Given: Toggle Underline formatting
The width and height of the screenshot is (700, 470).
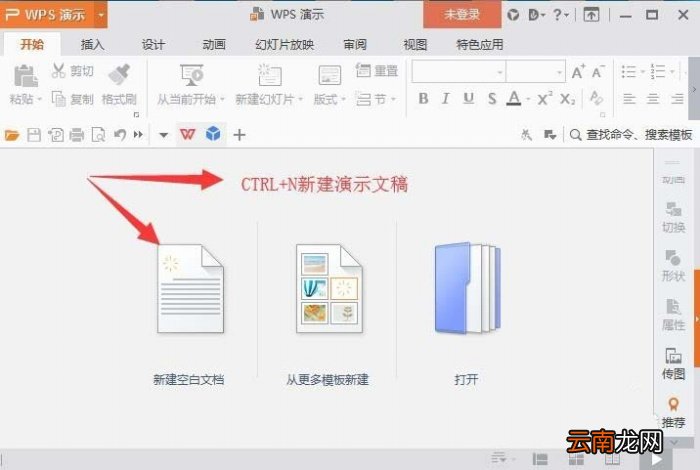Looking at the screenshot, I should (x=468, y=98).
